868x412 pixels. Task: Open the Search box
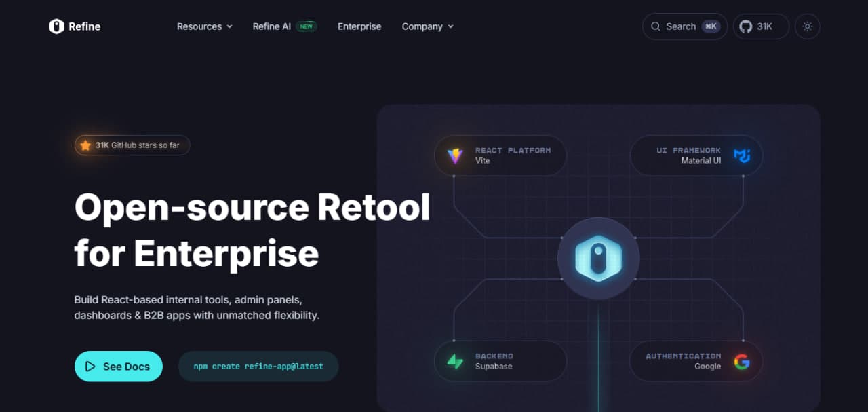click(685, 26)
